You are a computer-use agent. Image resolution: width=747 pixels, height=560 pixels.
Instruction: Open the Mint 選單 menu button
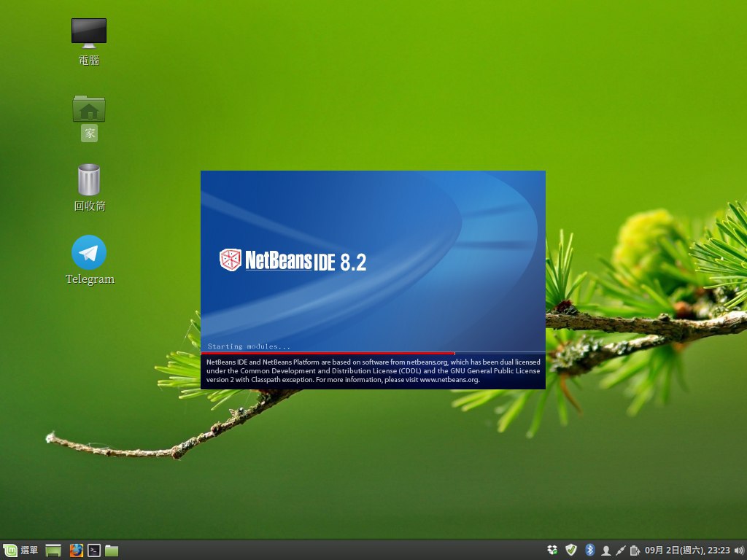tap(20, 551)
